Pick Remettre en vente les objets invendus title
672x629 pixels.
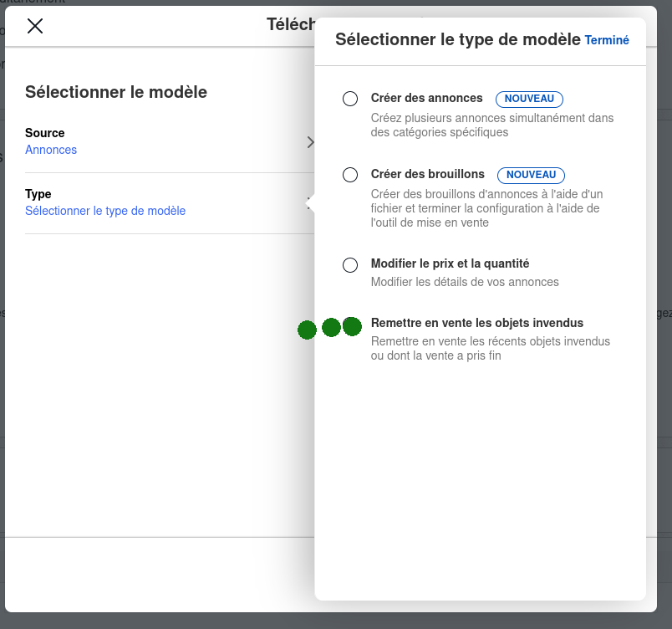coord(476,323)
